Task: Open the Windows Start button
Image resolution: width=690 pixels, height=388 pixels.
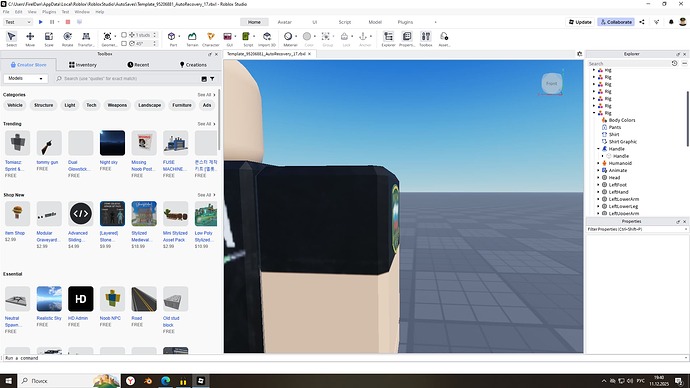Action: (x=8, y=381)
